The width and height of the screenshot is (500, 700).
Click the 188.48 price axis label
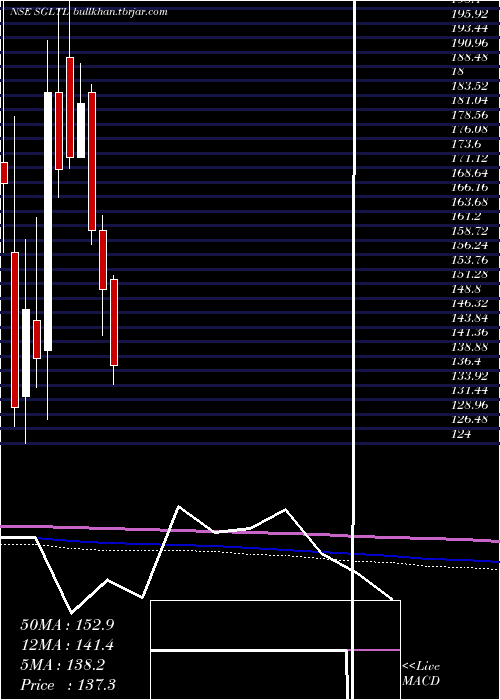469,57
